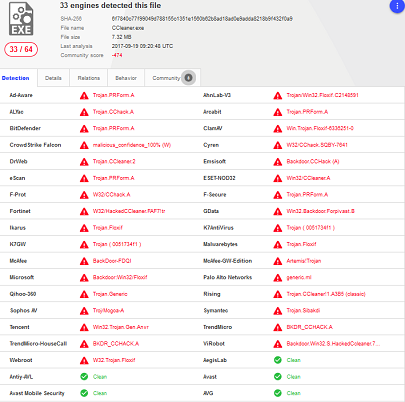The height and width of the screenshot is (402, 405).
Task: Click the green clean checkmark for AegisLab
Action: click(278, 360)
